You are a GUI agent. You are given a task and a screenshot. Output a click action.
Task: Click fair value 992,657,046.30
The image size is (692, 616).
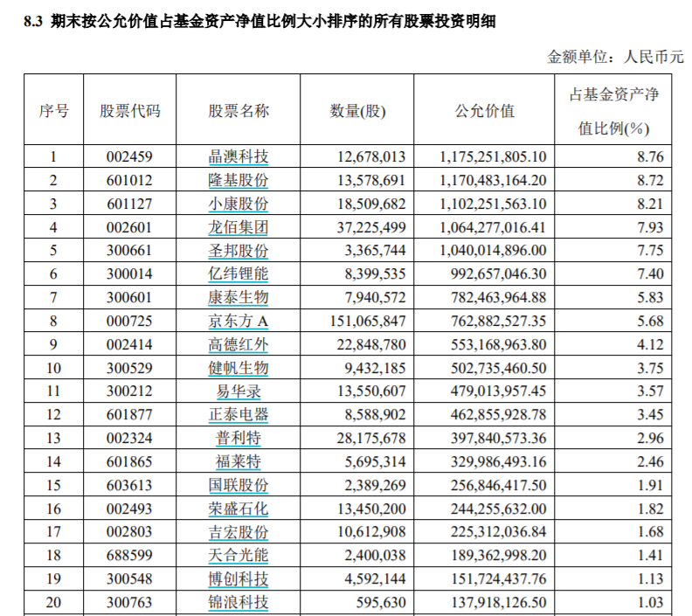point(498,274)
